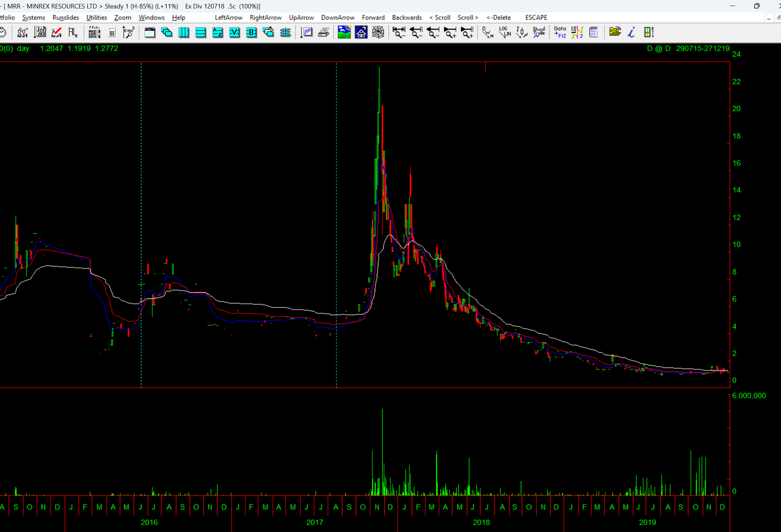Click the printer icon
Image resolution: width=781 pixels, height=532 pixels.
323,32
